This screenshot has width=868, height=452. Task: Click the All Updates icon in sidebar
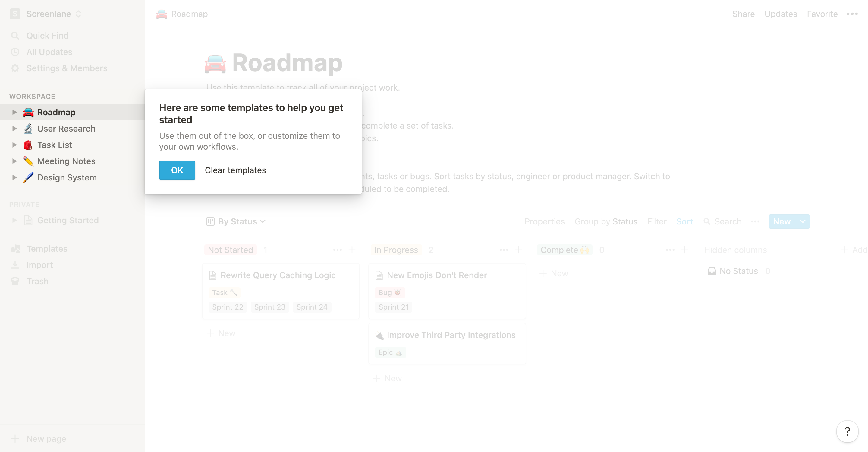[15, 52]
